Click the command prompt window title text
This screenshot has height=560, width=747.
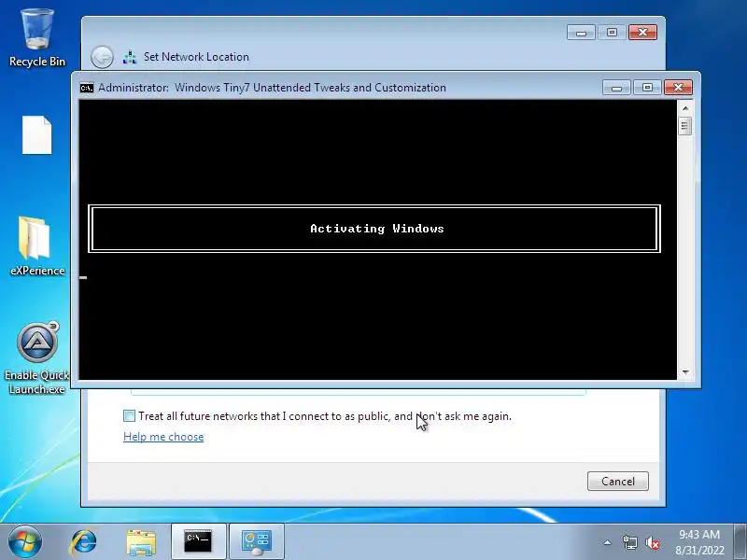[x=272, y=88]
